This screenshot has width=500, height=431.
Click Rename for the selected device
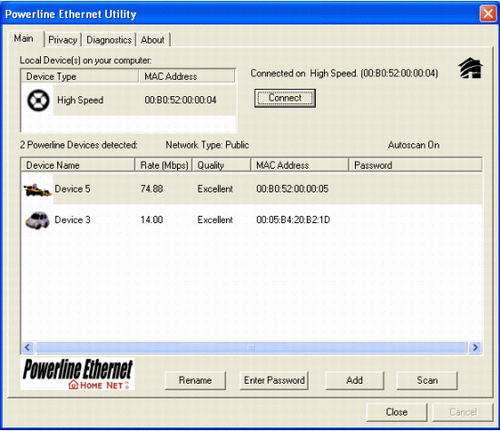coord(195,380)
